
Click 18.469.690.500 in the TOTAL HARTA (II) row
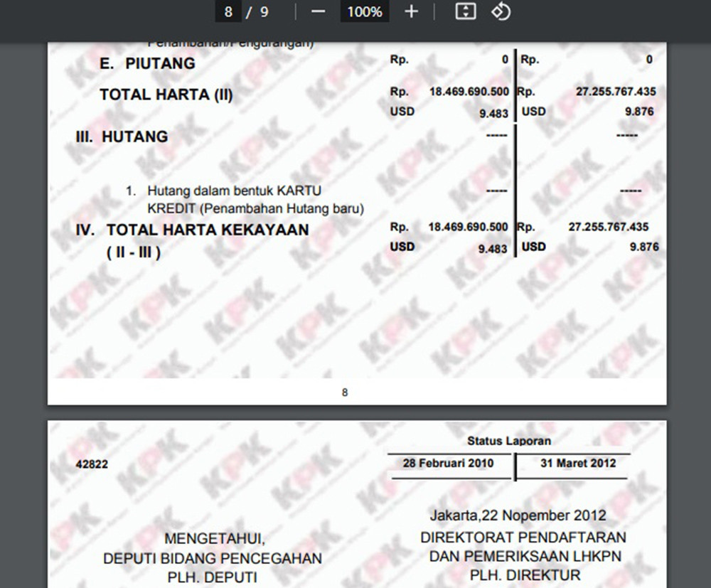469,92
